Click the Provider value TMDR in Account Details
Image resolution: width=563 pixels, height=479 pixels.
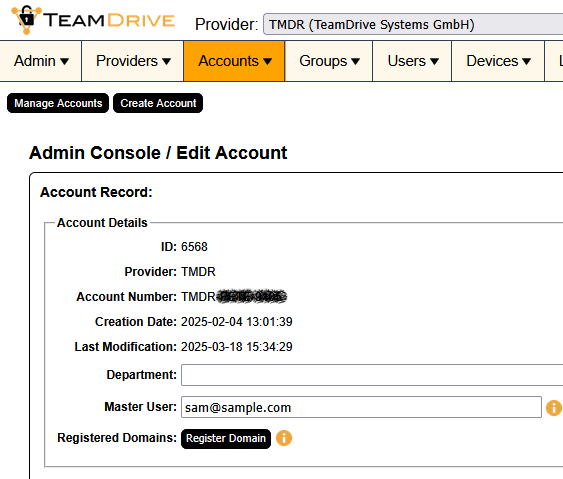click(x=198, y=272)
